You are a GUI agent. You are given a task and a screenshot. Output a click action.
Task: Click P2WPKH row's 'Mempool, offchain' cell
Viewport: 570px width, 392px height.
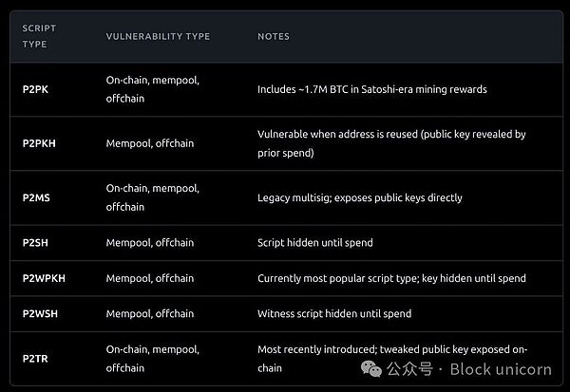(x=150, y=278)
